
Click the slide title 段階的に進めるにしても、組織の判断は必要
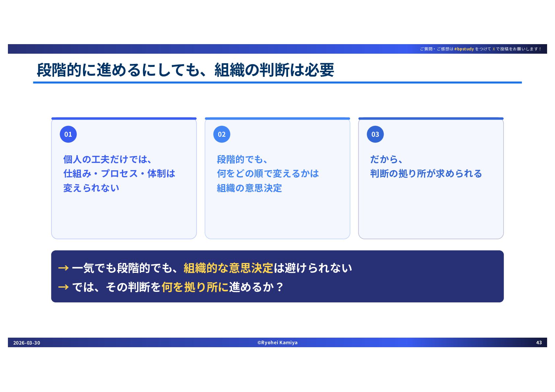(x=186, y=70)
